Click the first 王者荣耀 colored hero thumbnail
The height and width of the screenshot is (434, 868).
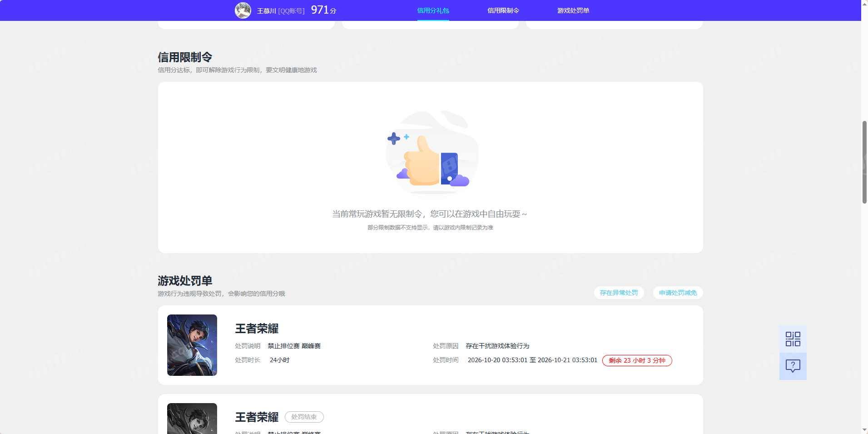pos(192,345)
